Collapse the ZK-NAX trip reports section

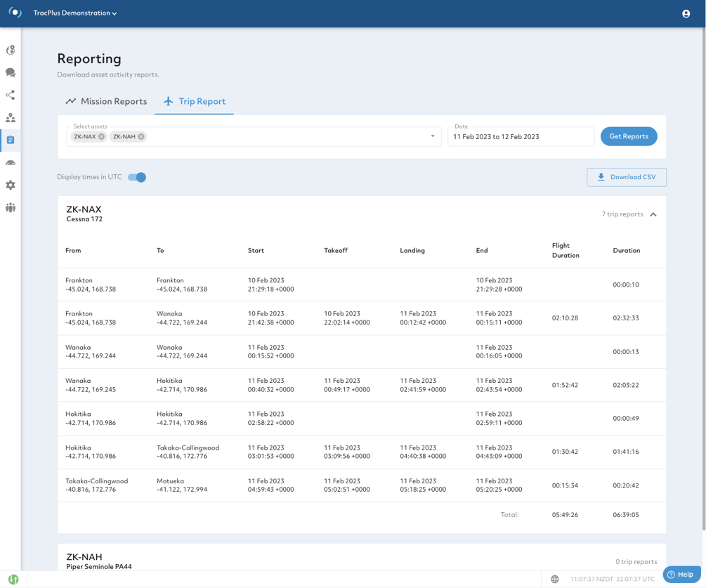[653, 214]
